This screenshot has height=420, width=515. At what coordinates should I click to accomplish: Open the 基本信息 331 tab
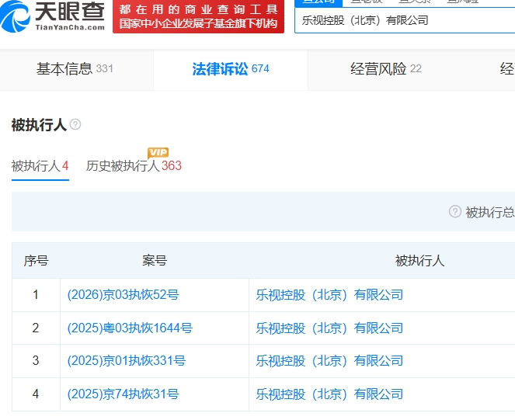pyautogui.click(x=75, y=69)
